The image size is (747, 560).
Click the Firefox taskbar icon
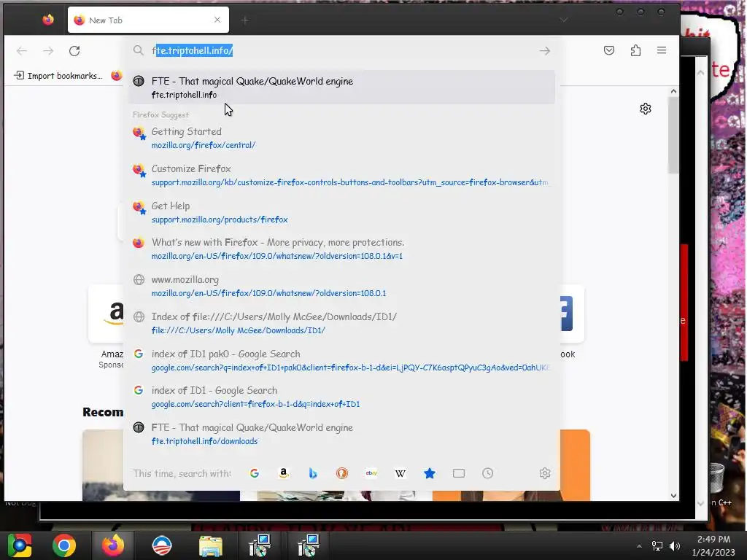coord(113,545)
